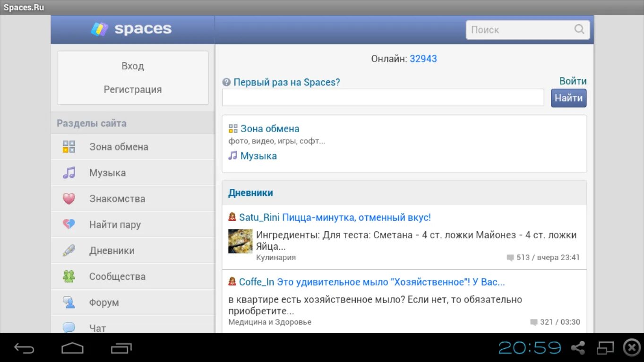644x362 pixels.
Task: Click comment bubble icon next to 513
Action: click(510, 258)
